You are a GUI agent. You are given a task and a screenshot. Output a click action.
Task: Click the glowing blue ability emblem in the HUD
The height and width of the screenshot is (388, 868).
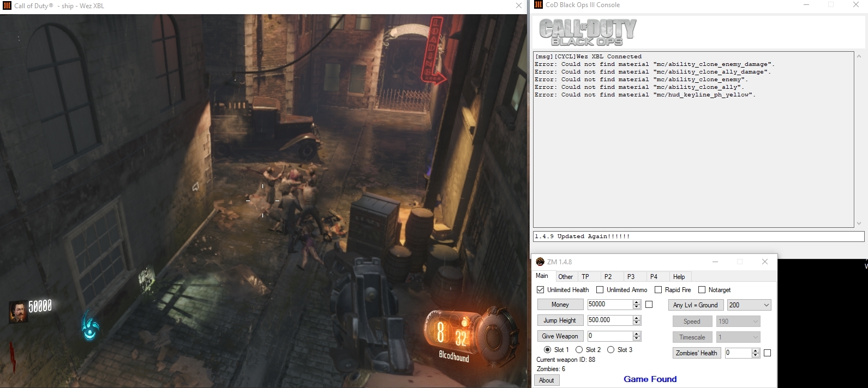point(91,325)
